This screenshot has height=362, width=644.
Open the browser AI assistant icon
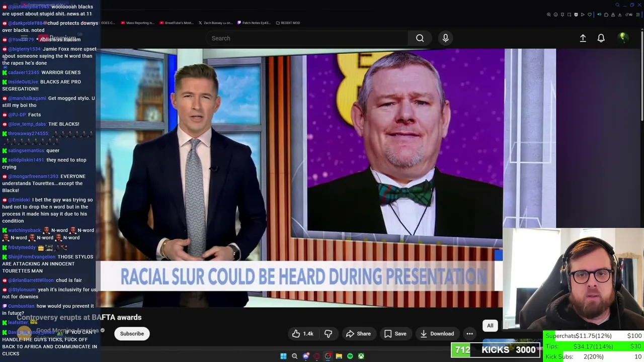(x=629, y=15)
